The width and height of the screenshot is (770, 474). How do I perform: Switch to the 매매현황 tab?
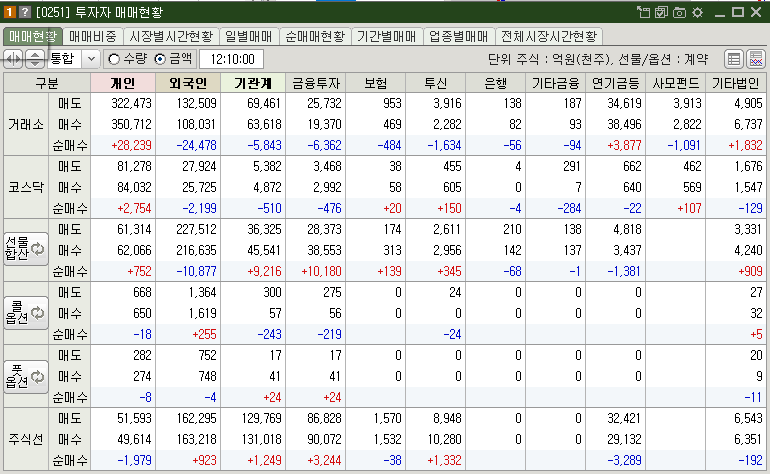click(33, 36)
